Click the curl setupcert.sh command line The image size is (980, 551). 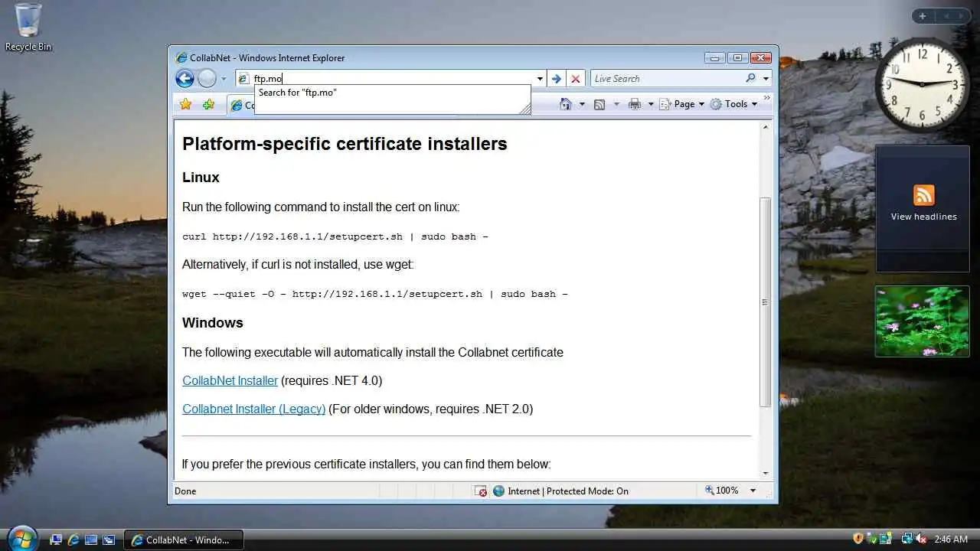[x=335, y=236]
